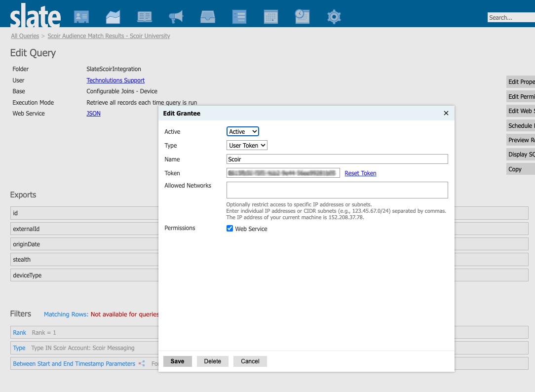Open the Queries and Reports chart icon
The height and width of the screenshot is (392, 535).
(x=113, y=17)
